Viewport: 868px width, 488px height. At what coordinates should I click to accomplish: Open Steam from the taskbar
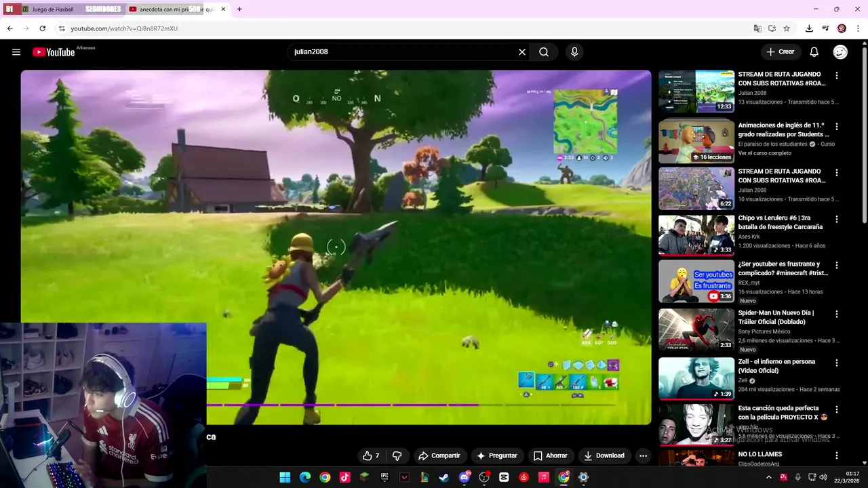coord(444,477)
